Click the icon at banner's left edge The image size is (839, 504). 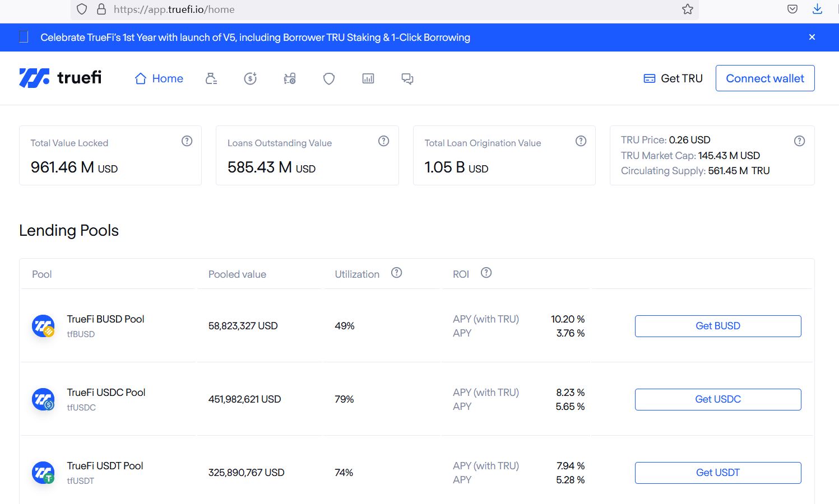click(24, 37)
